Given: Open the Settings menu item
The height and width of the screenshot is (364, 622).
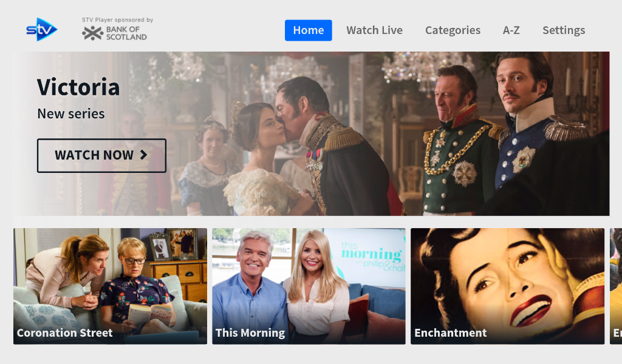Looking at the screenshot, I should pyautogui.click(x=564, y=30).
